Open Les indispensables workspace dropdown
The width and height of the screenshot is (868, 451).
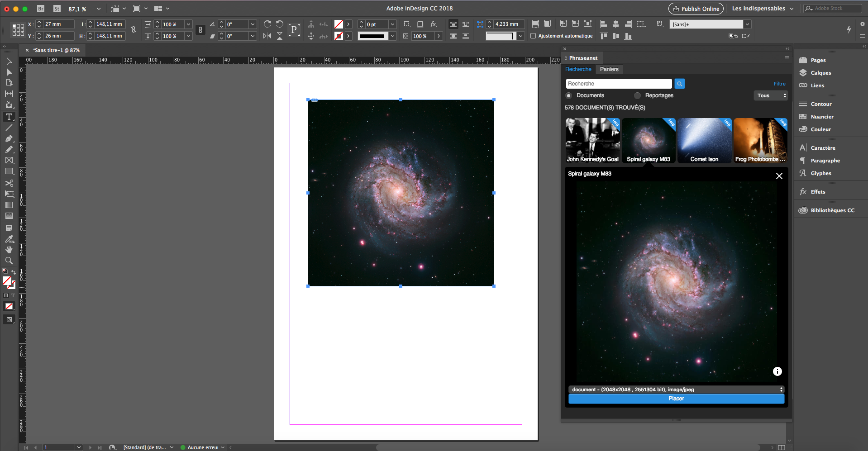tap(763, 9)
